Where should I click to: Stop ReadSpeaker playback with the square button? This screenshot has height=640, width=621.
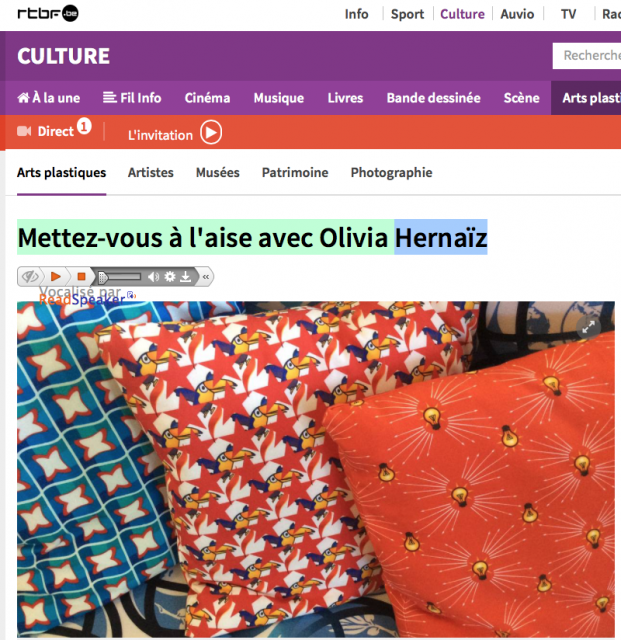[81, 277]
